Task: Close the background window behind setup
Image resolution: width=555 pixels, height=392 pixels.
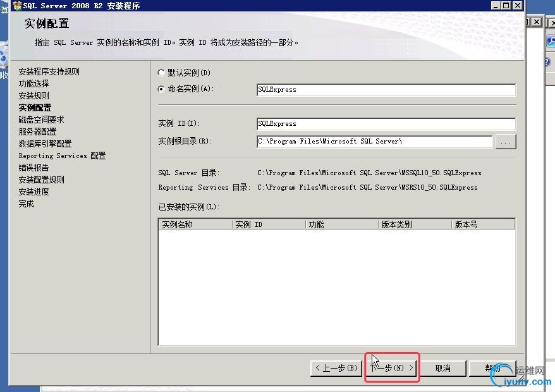Action: coord(537,22)
